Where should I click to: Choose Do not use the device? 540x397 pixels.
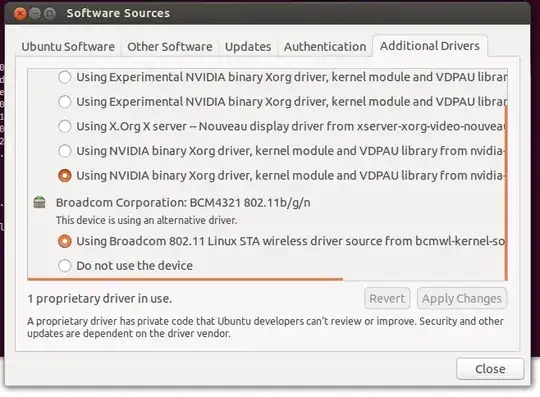(65, 266)
